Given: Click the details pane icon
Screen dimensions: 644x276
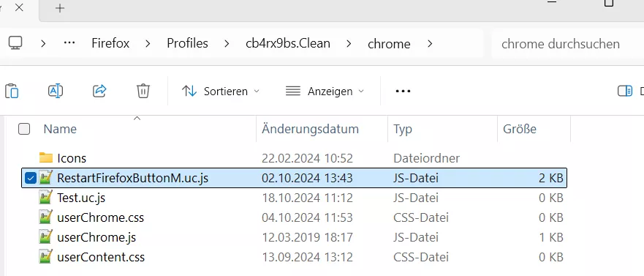Looking at the screenshot, I should point(625,91).
